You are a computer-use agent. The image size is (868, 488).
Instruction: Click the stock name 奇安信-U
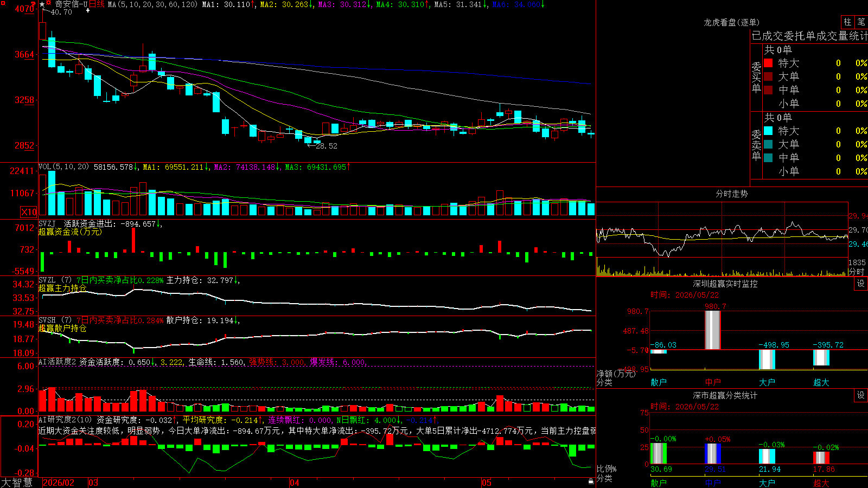coord(71,4)
